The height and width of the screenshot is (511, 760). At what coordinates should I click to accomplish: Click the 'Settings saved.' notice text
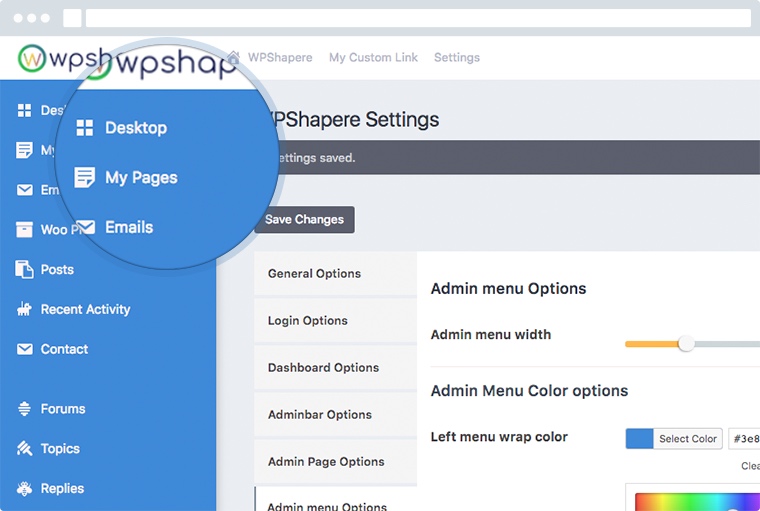[317, 158]
